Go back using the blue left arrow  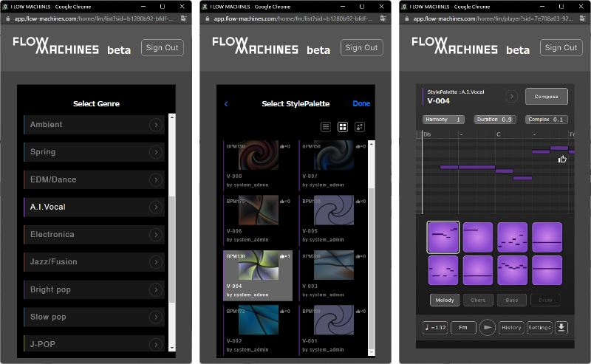(226, 104)
